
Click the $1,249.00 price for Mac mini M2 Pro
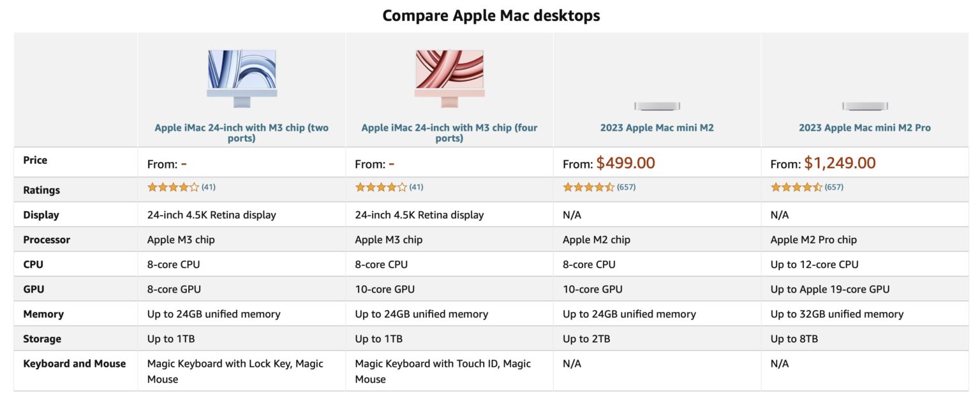[x=841, y=163]
